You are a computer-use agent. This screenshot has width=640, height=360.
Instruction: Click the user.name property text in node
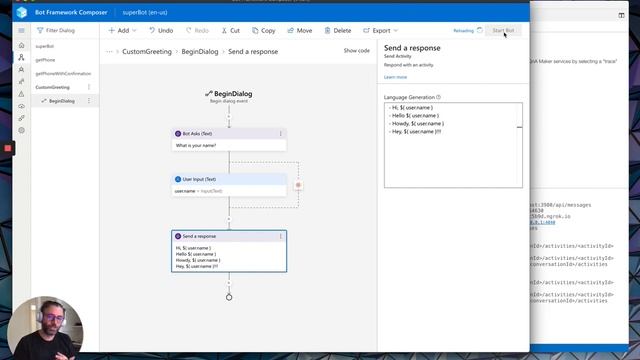(185, 191)
